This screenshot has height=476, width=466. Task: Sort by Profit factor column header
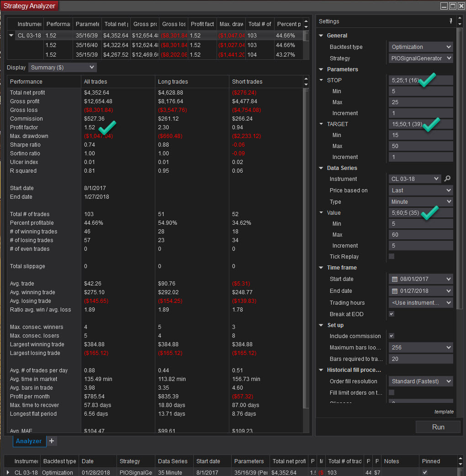tap(202, 24)
